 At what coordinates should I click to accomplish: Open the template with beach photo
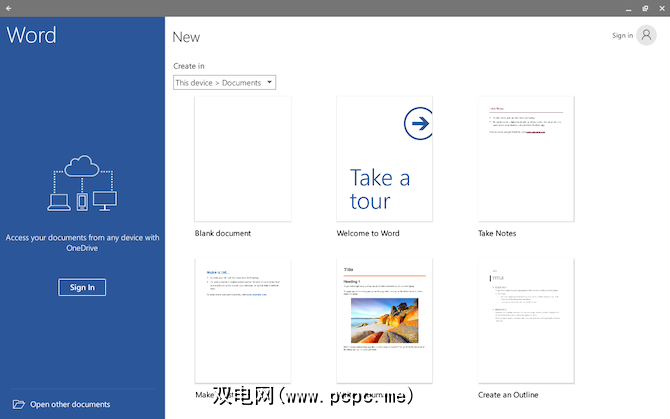click(385, 321)
